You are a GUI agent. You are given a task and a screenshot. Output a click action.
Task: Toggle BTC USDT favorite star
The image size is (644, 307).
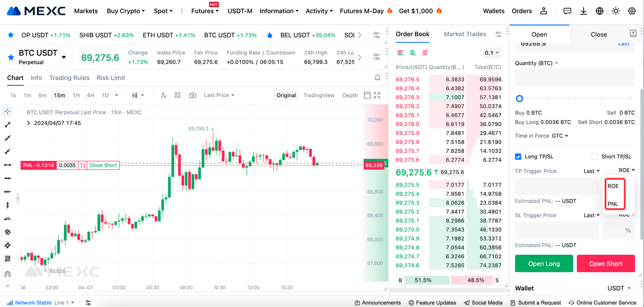(11, 57)
